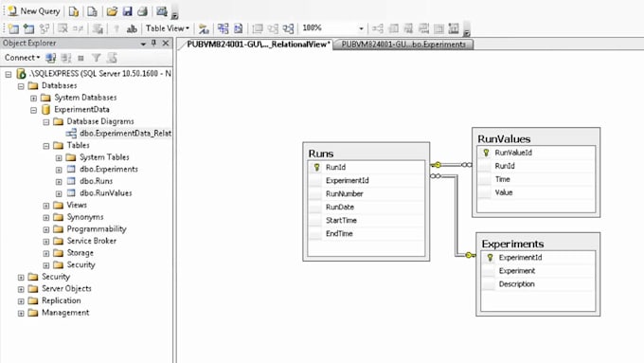Select the ExperimentId column in Runs table
This screenshot has height=363, width=644.
click(x=366, y=180)
